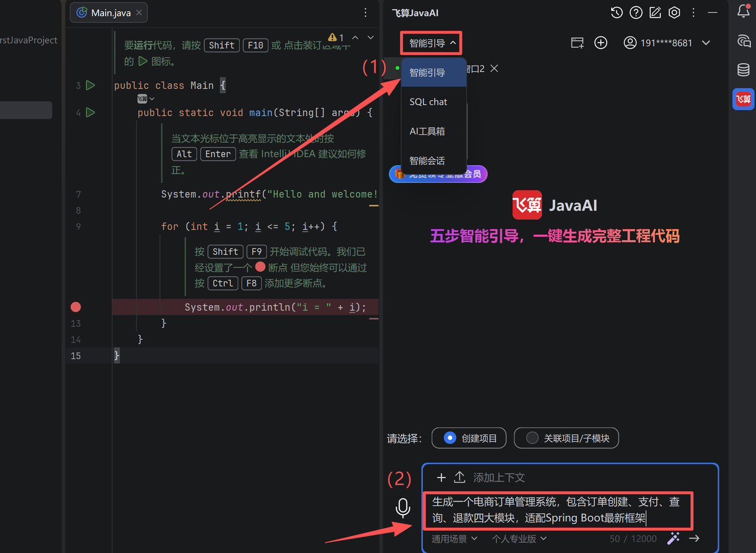The image size is (756, 553).
Task: Remove the red breakpoint in gutter
Action: [76, 307]
